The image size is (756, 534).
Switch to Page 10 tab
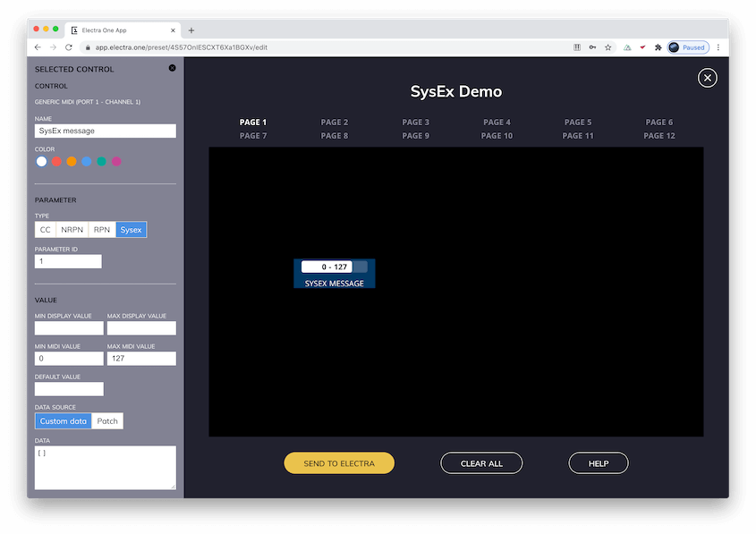coord(497,136)
